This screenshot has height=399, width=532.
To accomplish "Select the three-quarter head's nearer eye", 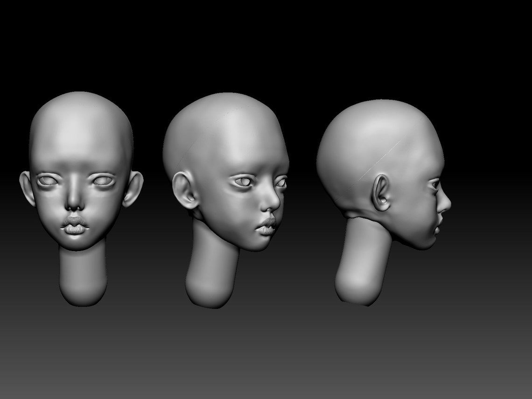I will point(244,182).
